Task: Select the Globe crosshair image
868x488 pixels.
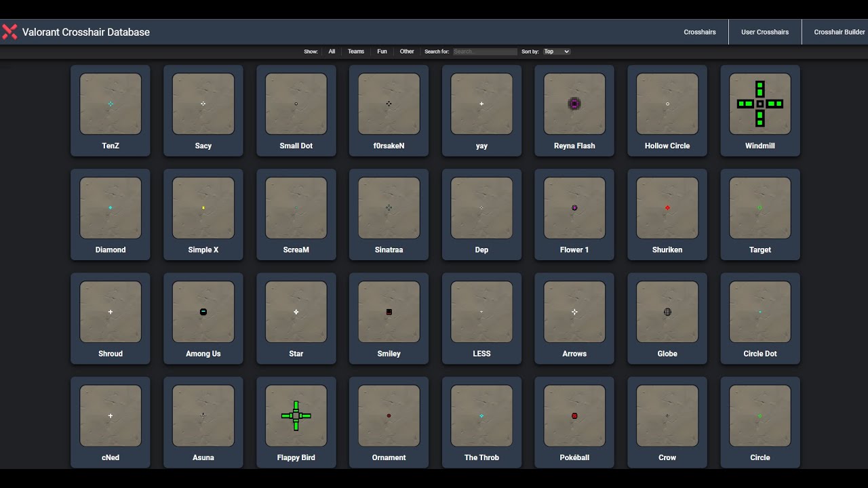Action: tap(667, 312)
